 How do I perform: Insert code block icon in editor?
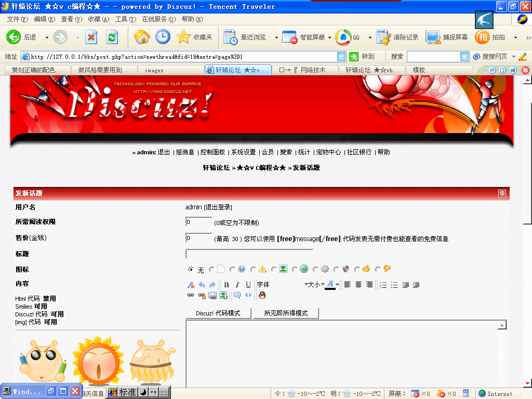248,295
